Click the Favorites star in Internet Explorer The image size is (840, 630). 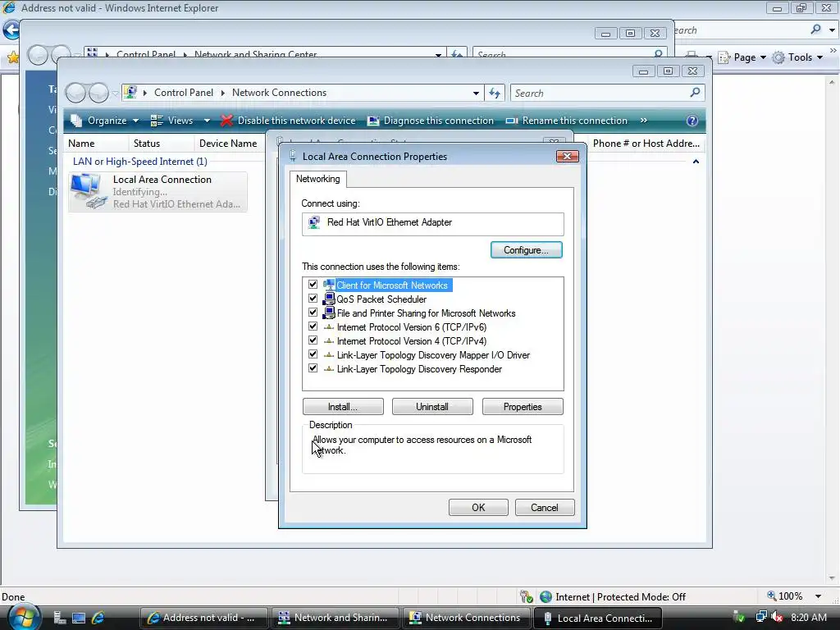[x=12, y=57]
